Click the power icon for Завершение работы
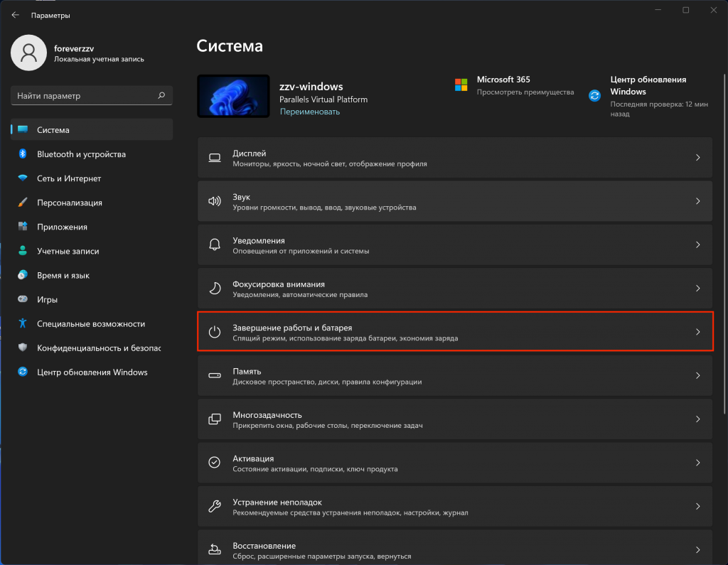The image size is (728, 565). 215,332
